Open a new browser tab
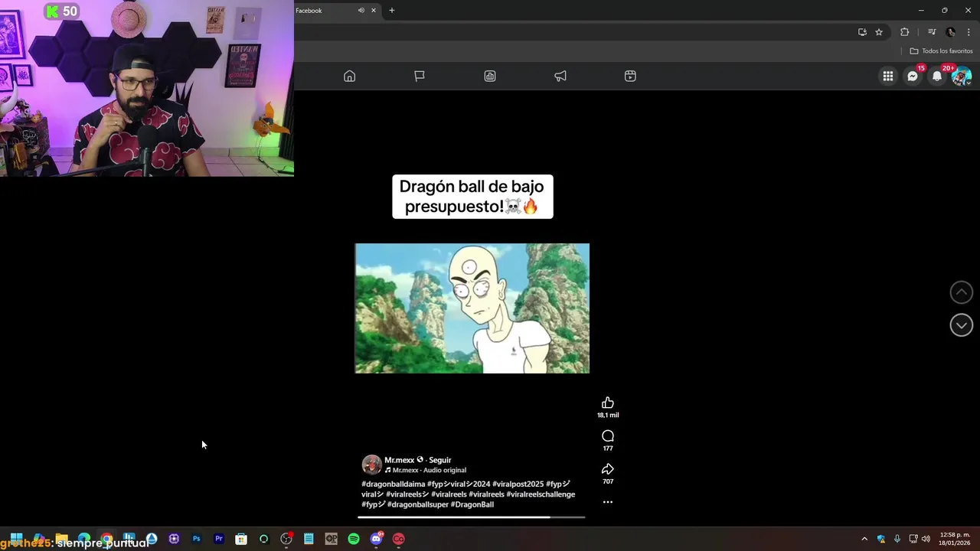This screenshot has height=551, width=980. [x=391, y=10]
